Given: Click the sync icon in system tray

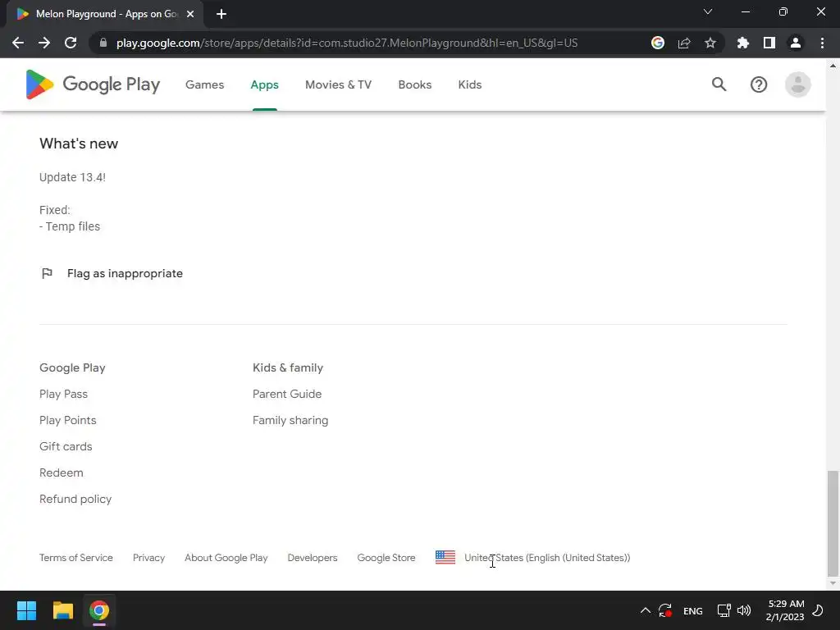Looking at the screenshot, I should [x=665, y=610].
